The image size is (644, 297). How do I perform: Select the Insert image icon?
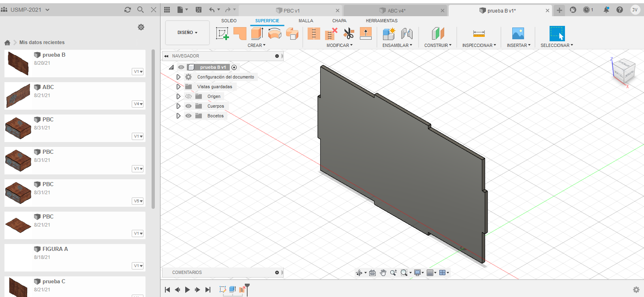coord(518,33)
